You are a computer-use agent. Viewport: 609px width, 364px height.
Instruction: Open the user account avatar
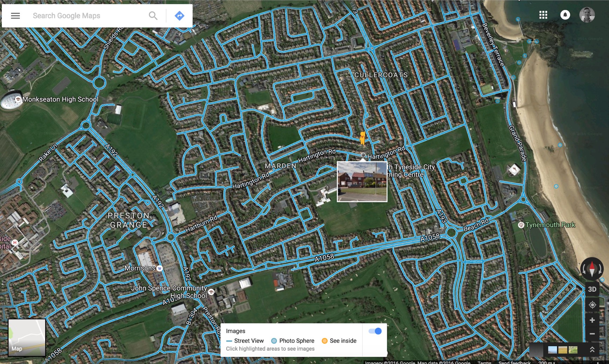pos(587,15)
